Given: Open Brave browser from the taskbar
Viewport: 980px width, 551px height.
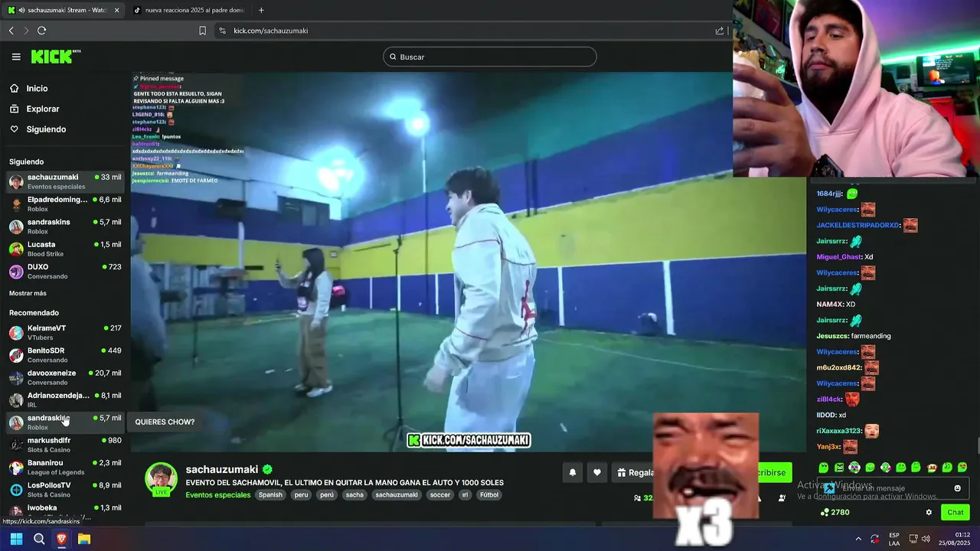Looking at the screenshot, I should point(61,539).
